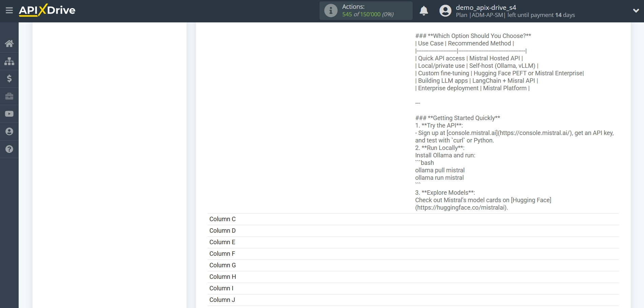644x308 pixels.
Task: Open the sidebar hamburger menu
Action: [x=9, y=10]
